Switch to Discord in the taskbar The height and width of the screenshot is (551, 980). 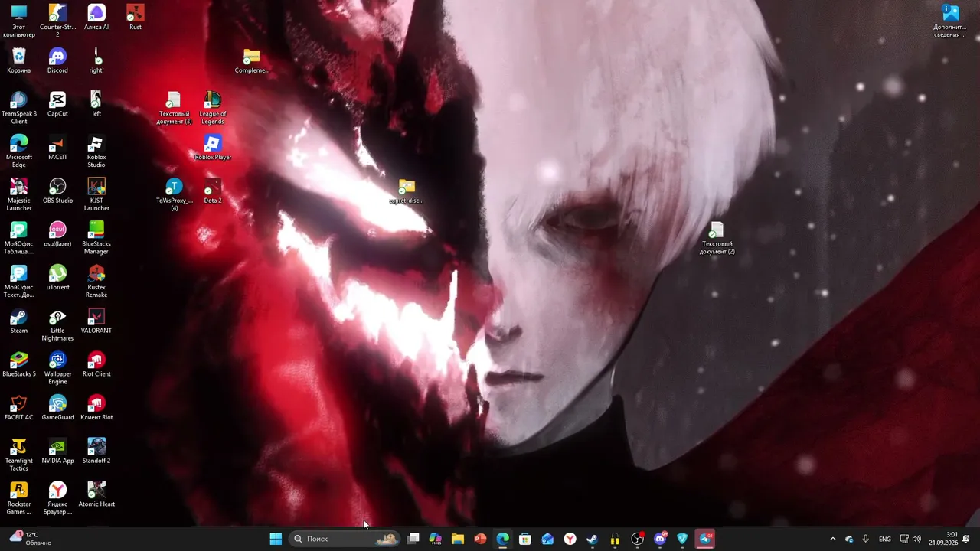660,539
